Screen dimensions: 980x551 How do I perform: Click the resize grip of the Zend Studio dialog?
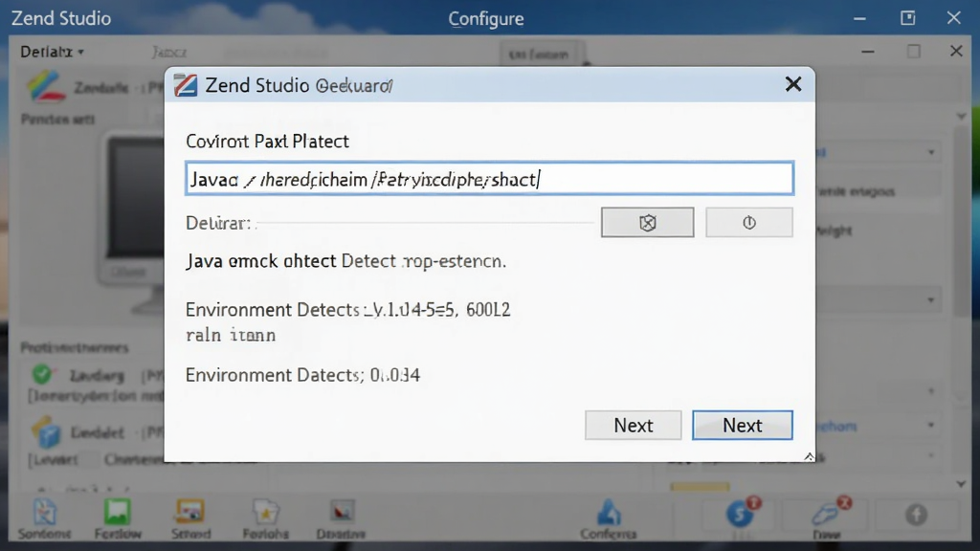tap(809, 456)
